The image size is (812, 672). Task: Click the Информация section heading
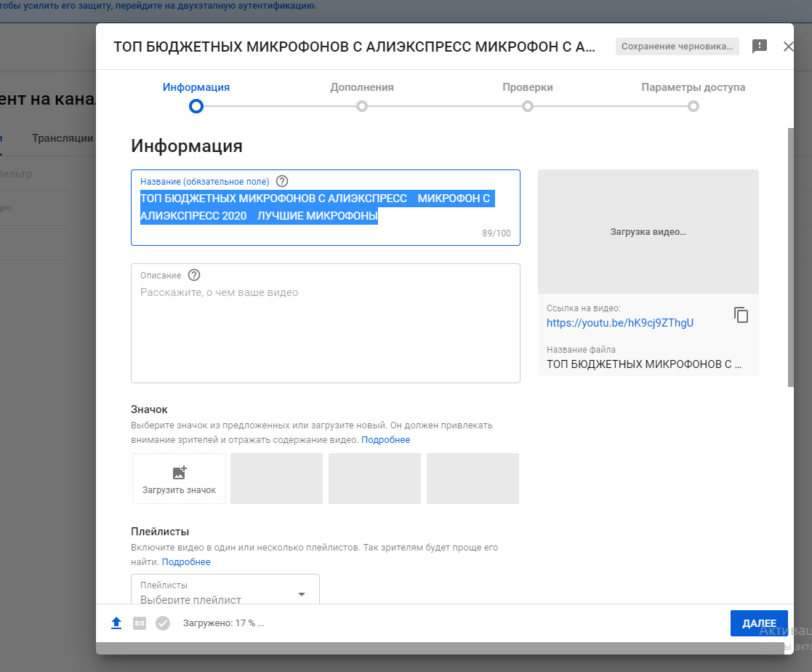coord(186,146)
